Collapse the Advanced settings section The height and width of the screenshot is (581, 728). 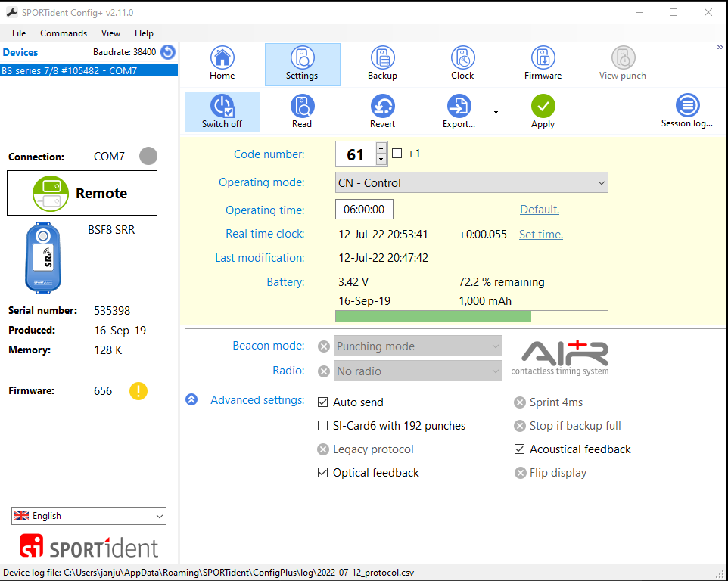(x=191, y=400)
